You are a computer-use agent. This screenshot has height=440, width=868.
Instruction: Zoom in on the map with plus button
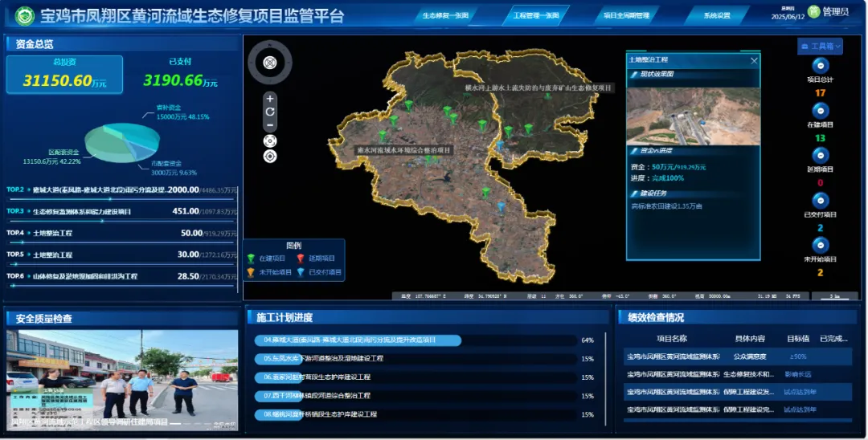pyautogui.click(x=270, y=98)
